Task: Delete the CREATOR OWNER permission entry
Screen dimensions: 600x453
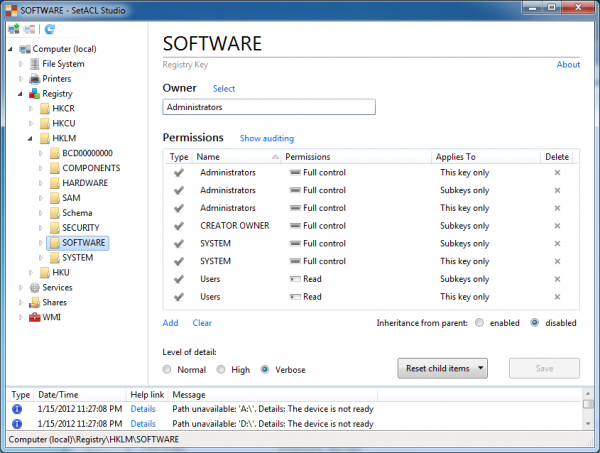Action: 557,226
